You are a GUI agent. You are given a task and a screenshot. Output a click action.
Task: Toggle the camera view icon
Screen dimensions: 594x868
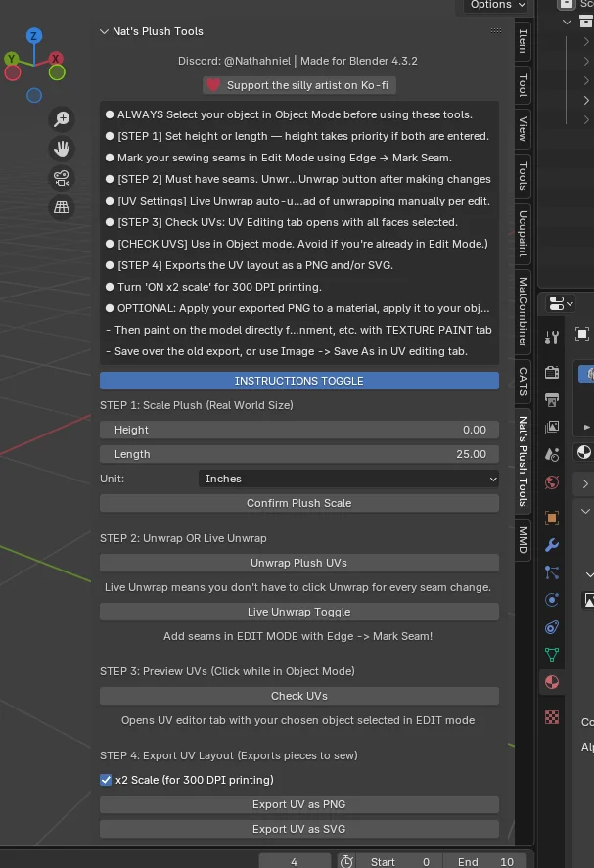(x=62, y=178)
